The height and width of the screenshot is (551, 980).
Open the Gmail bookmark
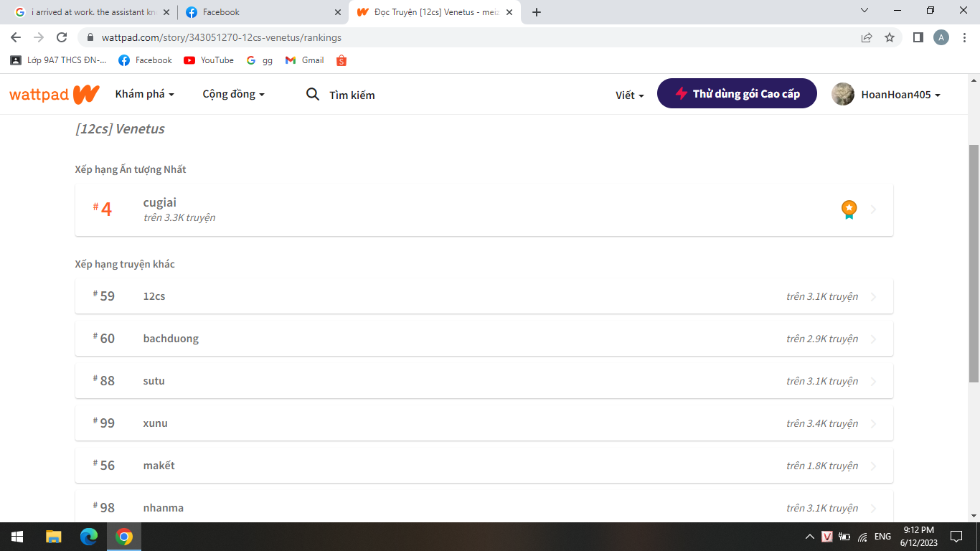pyautogui.click(x=305, y=60)
